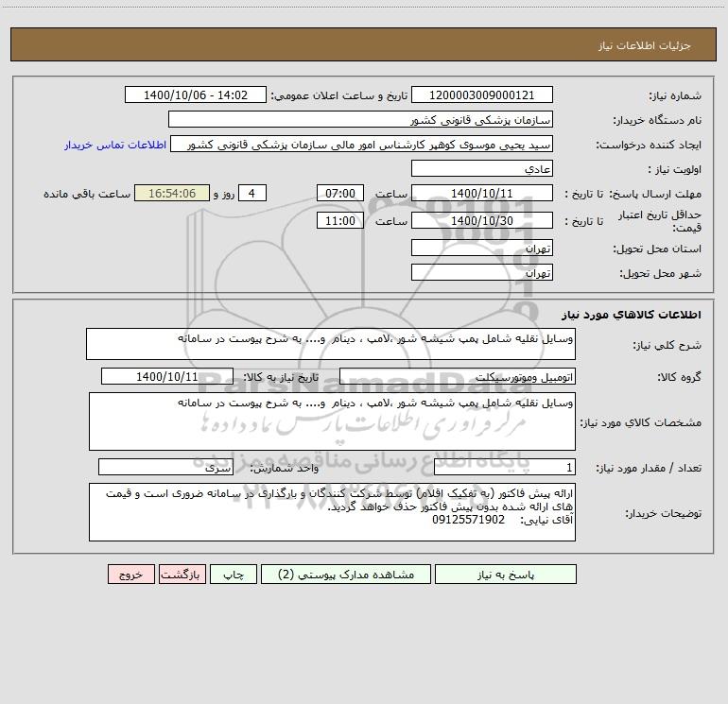Click goods group field اتومبیل وموتورسیکلت
728x704 pixels.
[x=458, y=376]
